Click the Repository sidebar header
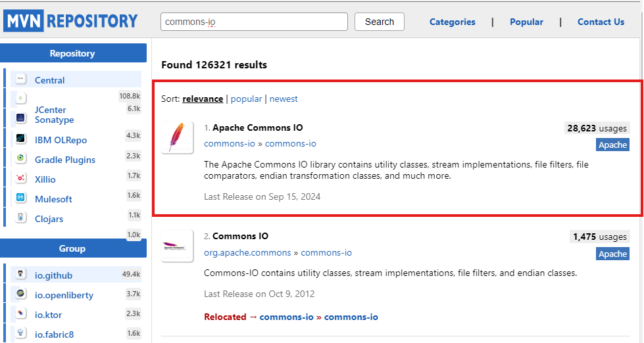The width and height of the screenshot is (644, 343). [x=73, y=53]
